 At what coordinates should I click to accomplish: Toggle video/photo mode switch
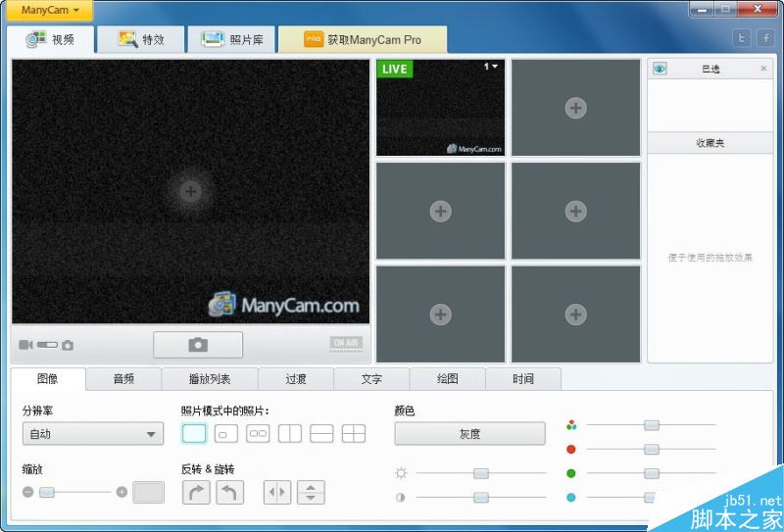pyautogui.click(x=47, y=345)
